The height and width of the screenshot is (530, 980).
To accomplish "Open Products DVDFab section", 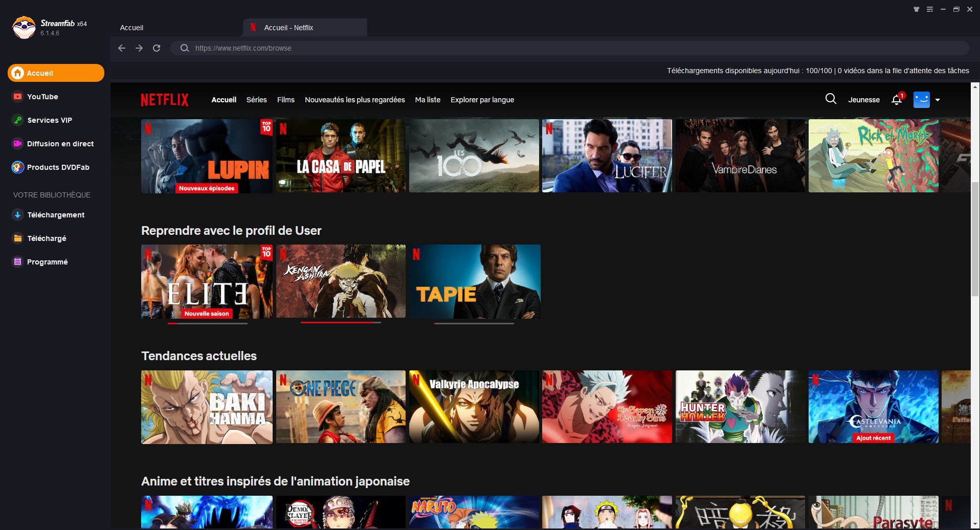I will point(51,167).
